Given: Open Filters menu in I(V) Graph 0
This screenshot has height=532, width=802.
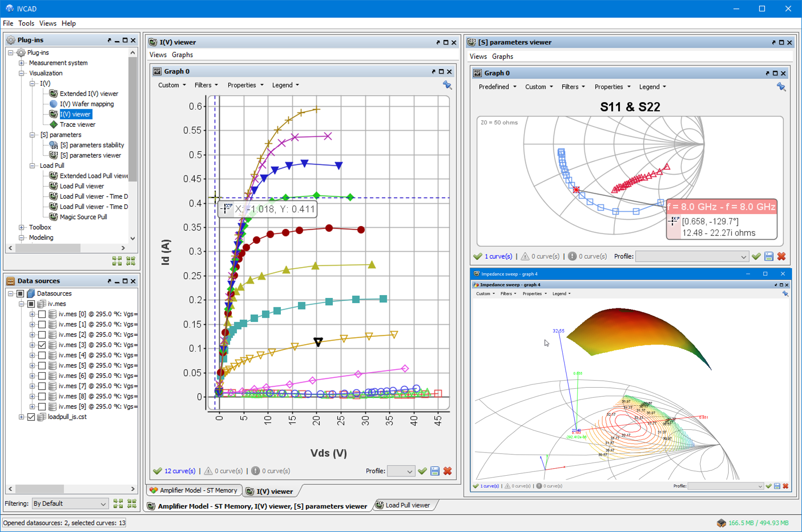Looking at the screenshot, I should coord(206,85).
